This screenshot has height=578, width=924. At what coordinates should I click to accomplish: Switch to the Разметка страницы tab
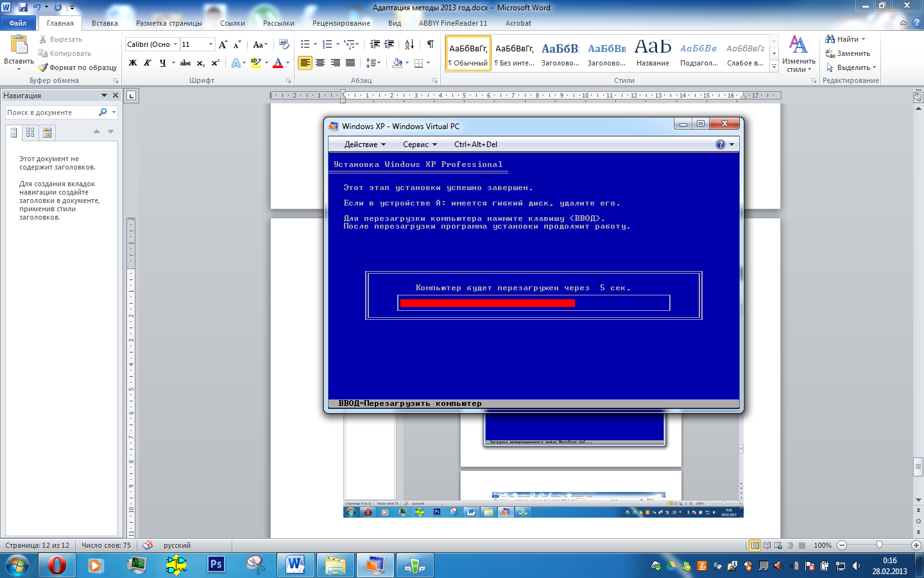pos(169,23)
